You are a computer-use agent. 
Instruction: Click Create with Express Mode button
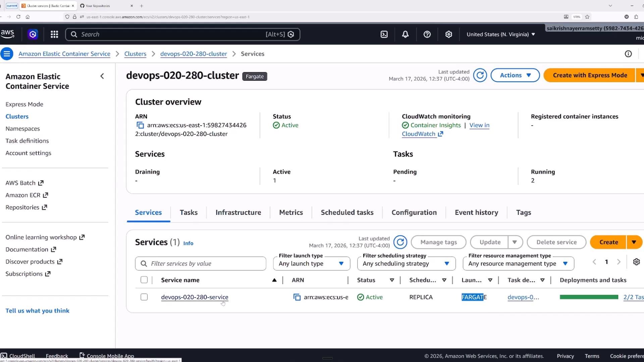590,75
